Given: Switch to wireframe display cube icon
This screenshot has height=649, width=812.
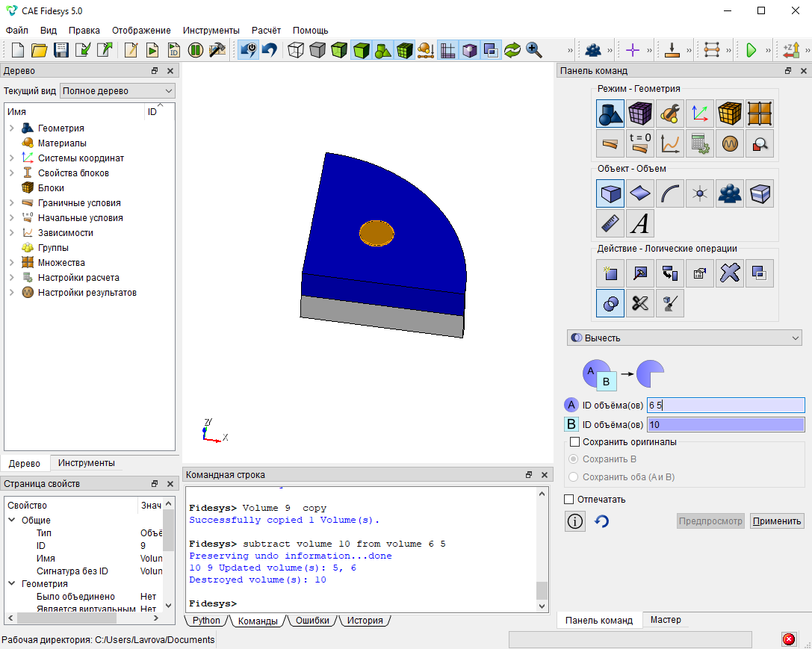Looking at the screenshot, I should [296, 50].
